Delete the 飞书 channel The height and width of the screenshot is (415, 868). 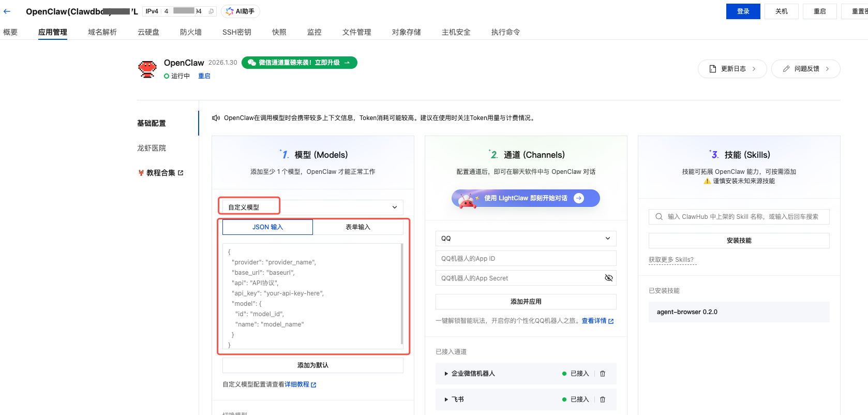603,399
